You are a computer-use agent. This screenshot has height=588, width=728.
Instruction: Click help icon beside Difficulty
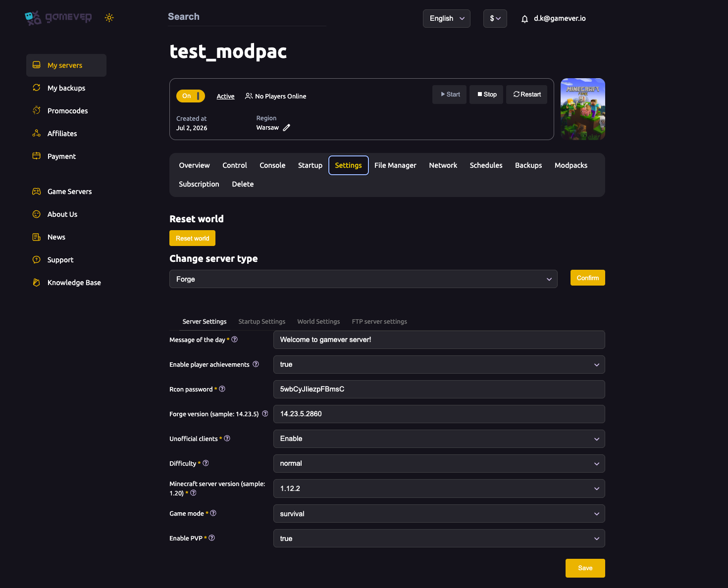pos(206,463)
